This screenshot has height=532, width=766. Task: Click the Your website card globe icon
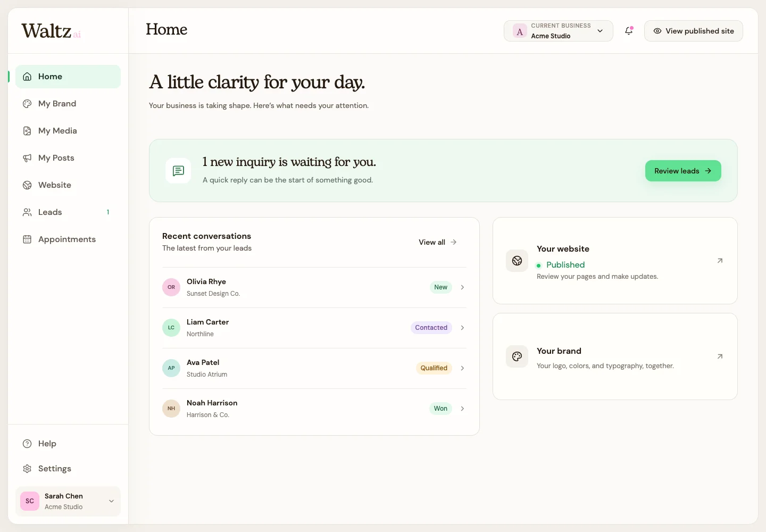point(517,261)
